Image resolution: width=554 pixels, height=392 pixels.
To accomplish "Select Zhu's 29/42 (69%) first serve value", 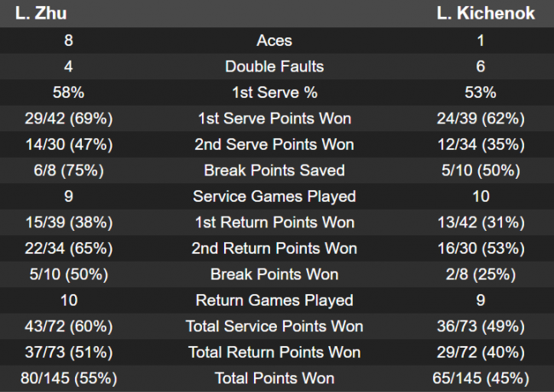I will click(x=68, y=118).
